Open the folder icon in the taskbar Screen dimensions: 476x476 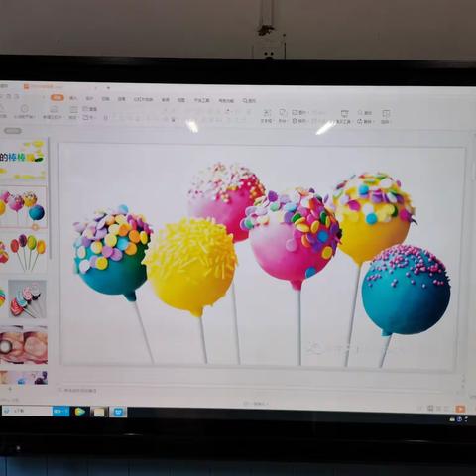click(99, 412)
